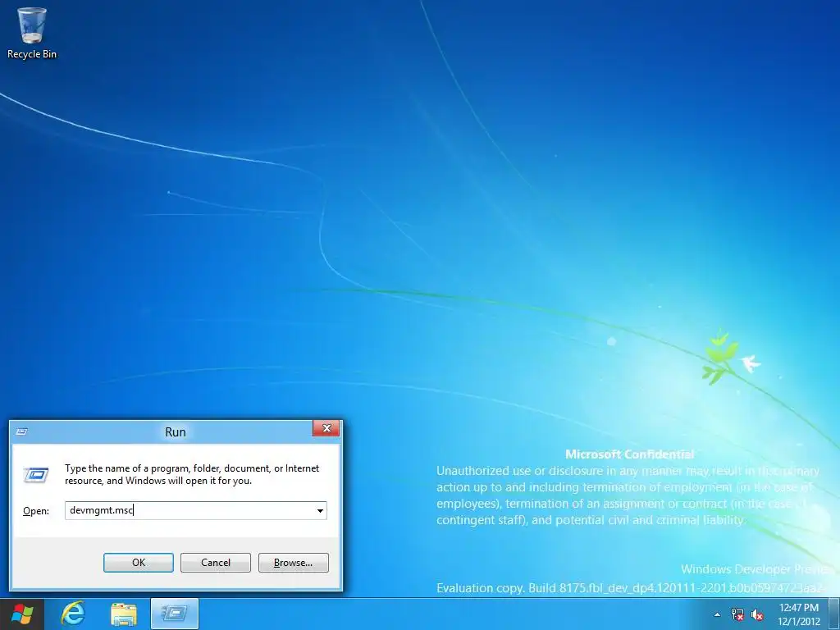Click the Start button on taskbar
The image size is (840, 630).
pyautogui.click(x=22, y=614)
